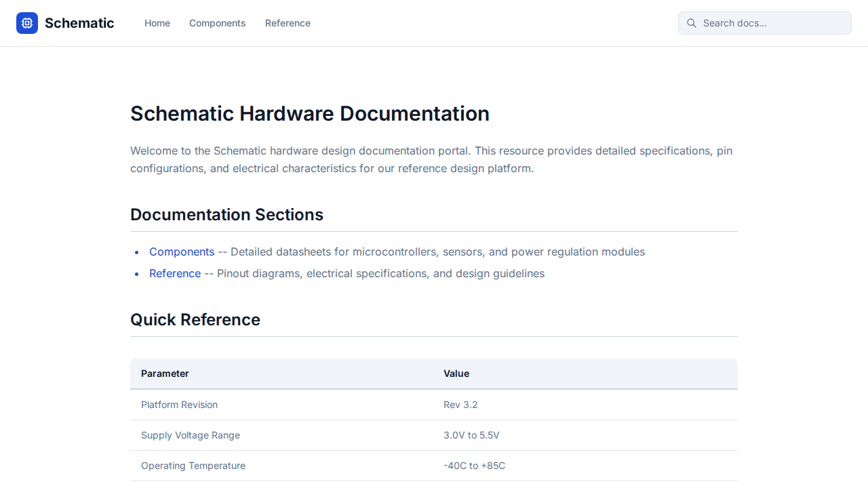Click the Parameter column header
The height and width of the screenshot is (488, 868).
pos(165,373)
